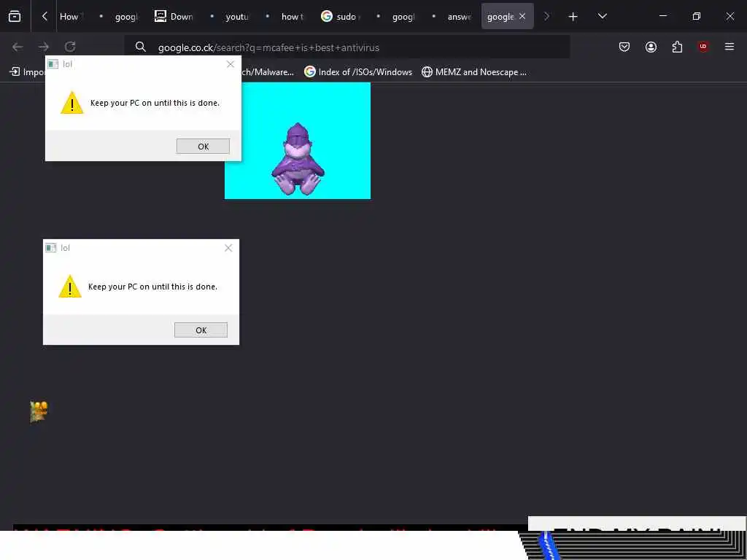Open the 'Index of /ISOs/Windows' bookmark
The width and height of the screenshot is (747, 560).
[x=358, y=72]
